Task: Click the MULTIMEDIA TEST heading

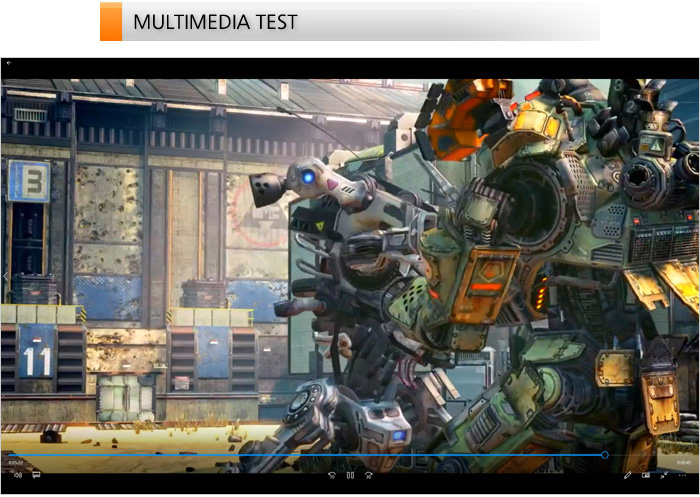Action: 215,22
